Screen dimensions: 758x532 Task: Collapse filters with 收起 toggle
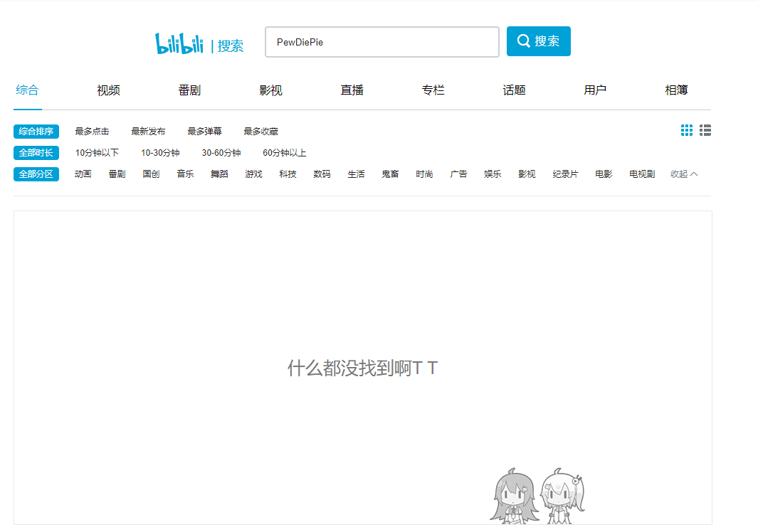pos(683,174)
